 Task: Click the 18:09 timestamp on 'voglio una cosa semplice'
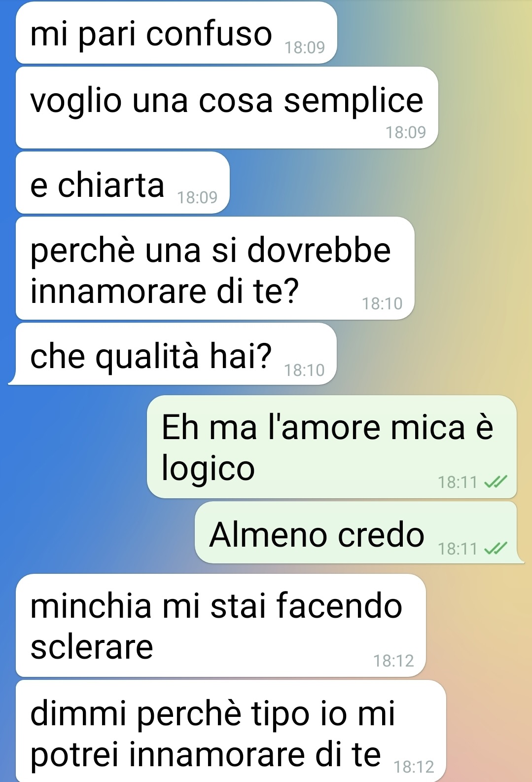(405, 132)
